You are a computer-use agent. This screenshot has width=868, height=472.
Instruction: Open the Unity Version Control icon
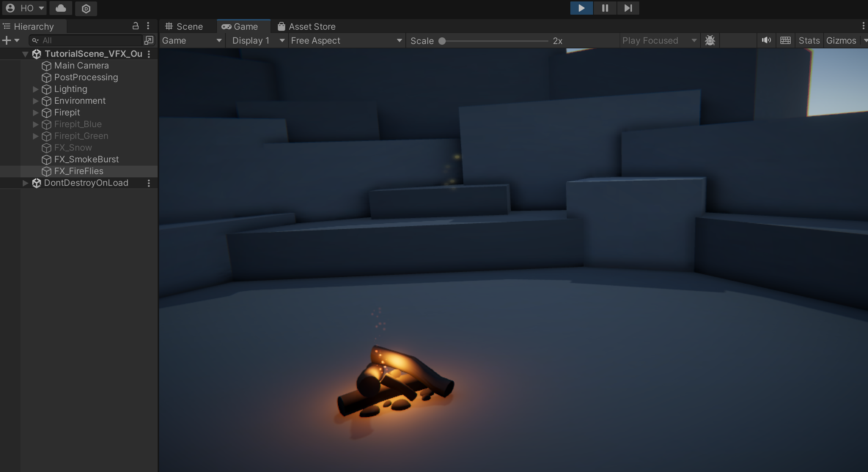86,8
